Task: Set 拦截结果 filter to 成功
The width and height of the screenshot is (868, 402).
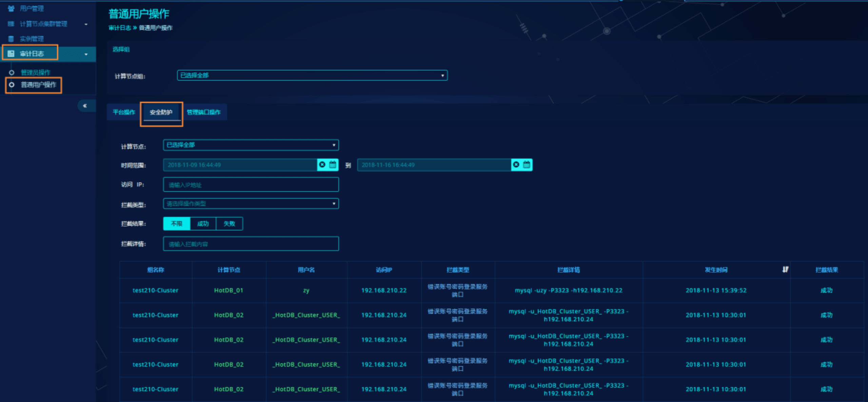Action: click(203, 224)
